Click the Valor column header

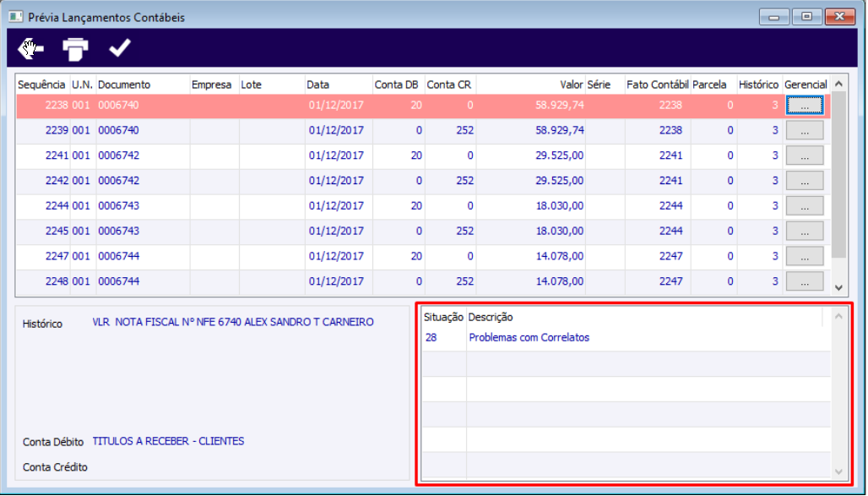(x=531, y=84)
